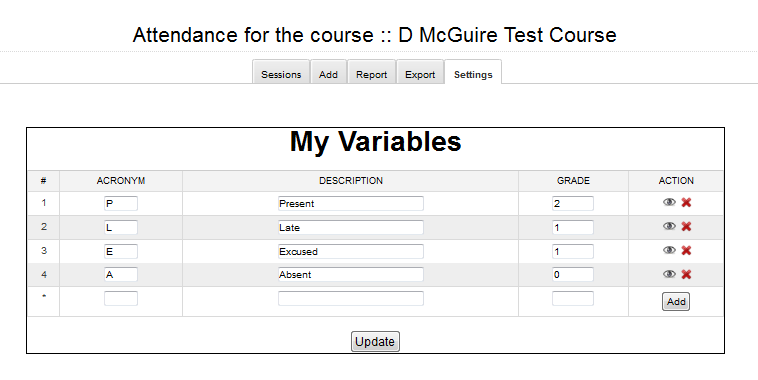The height and width of the screenshot is (380, 758).
Task: Select the Settings tab
Action: pos(473,74)
